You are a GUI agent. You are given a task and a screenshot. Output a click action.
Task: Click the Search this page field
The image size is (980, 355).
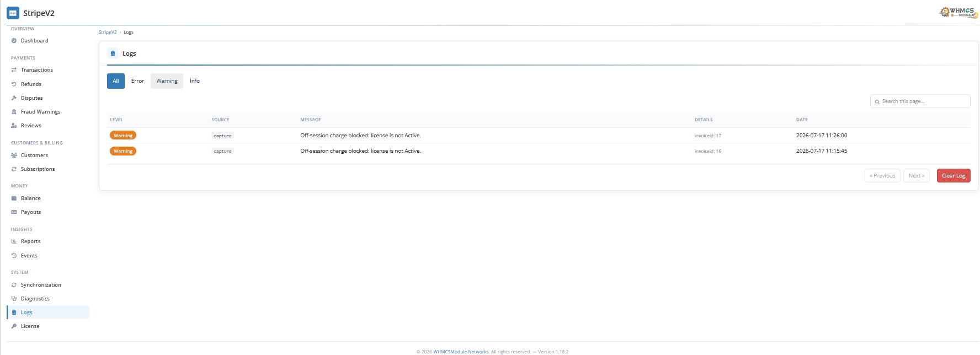[x=920, y=101]
